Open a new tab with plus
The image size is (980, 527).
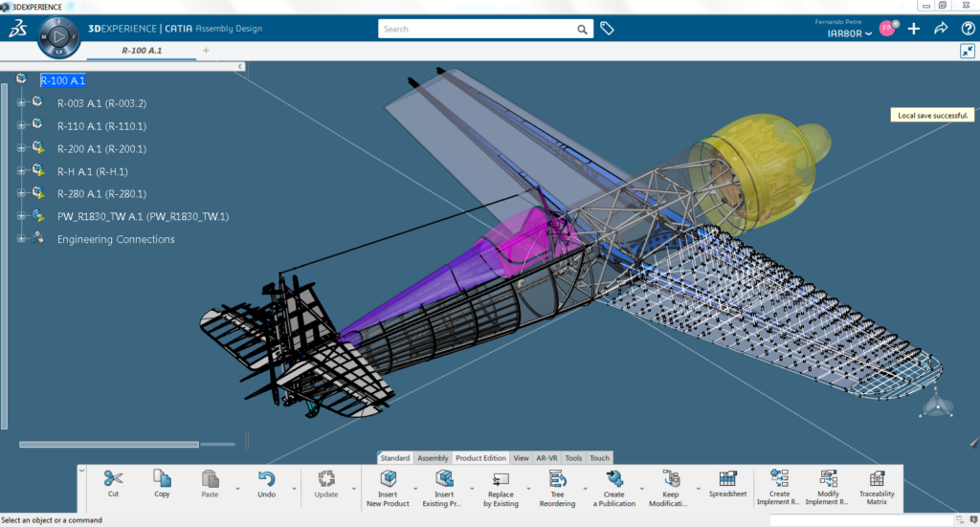click(x=206, y=51)
